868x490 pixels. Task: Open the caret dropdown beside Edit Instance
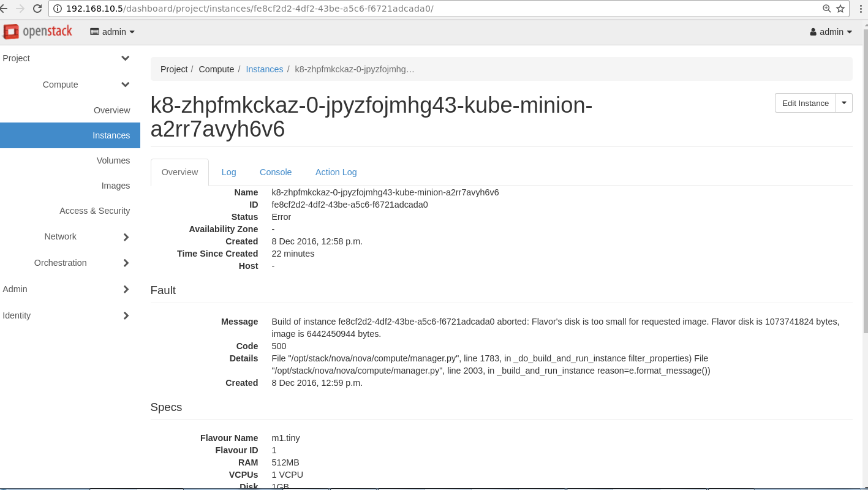844,103
